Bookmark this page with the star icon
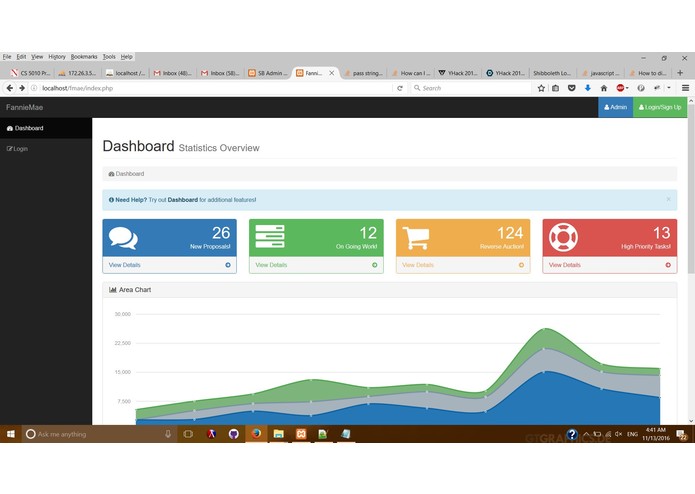The height and width of the screenshot is (494, 695). click(541, 88)
